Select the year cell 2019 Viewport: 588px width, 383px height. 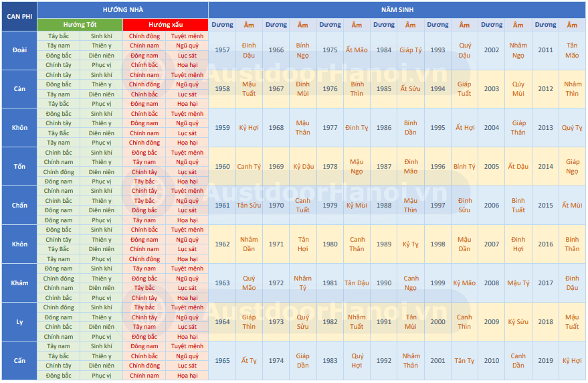(546, 361)
